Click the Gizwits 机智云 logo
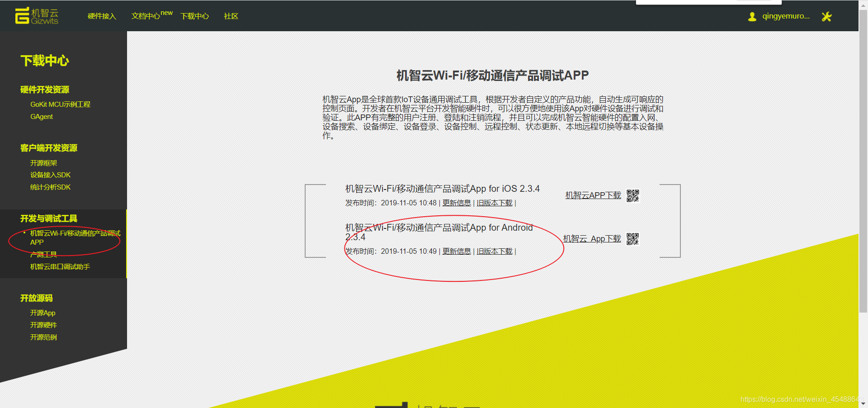The image size is (868, 408). (37, 16)
